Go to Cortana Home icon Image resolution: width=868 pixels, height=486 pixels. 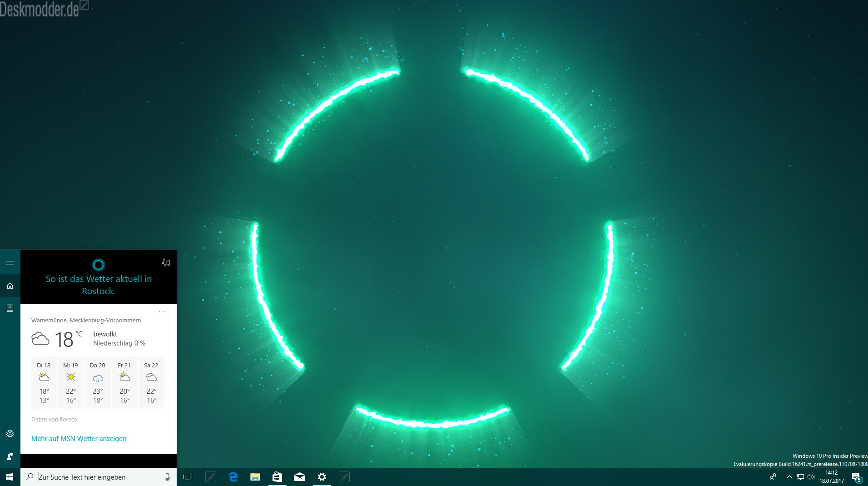[10, 286]
